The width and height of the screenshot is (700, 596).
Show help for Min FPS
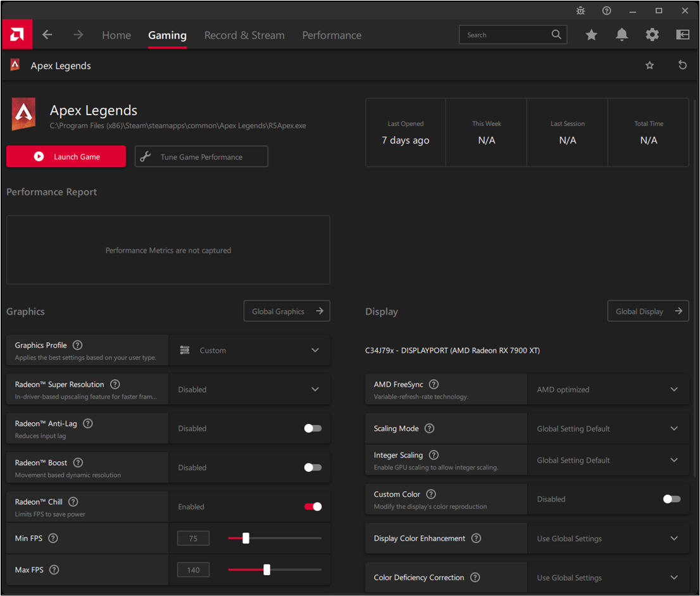pyautogui.click(x=53, y=538)
